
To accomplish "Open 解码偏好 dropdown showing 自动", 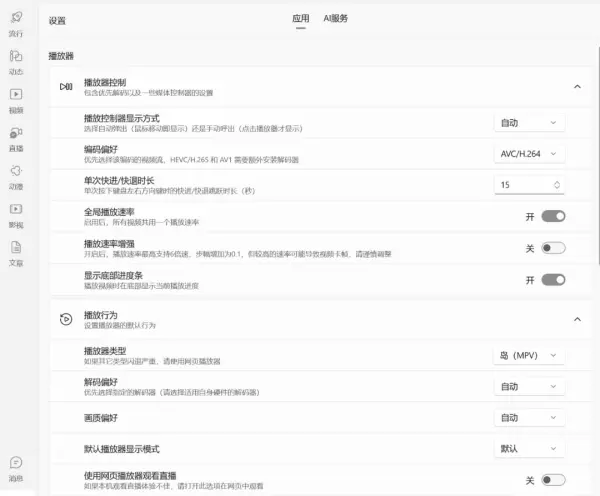I will [529, 387].
